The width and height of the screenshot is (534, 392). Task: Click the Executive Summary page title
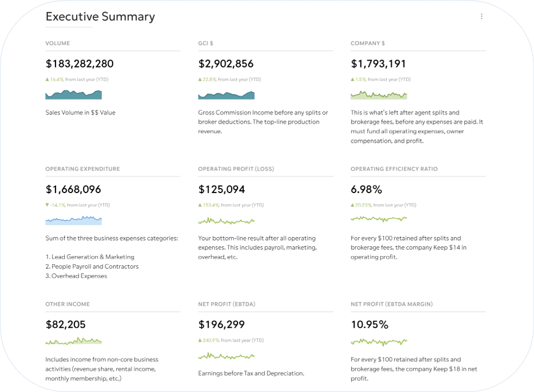(x=99, y=17)
